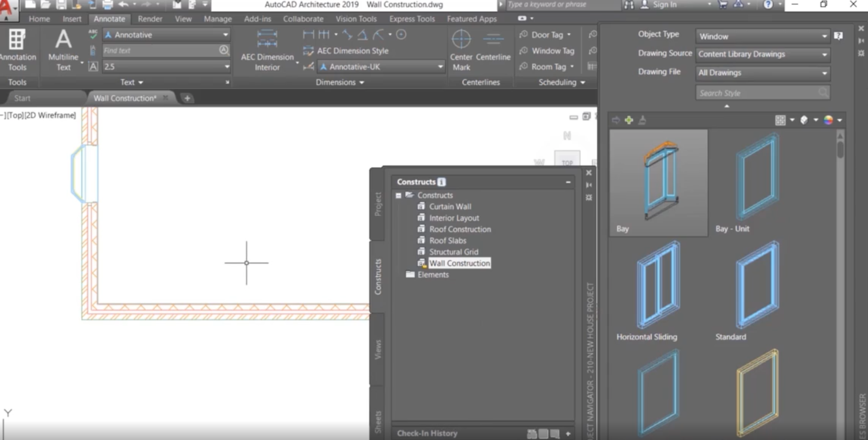This screenshot has height=440, width=868.
Task: Click the Sign In button
Action: pyautogui.click(x=665, y=5)
